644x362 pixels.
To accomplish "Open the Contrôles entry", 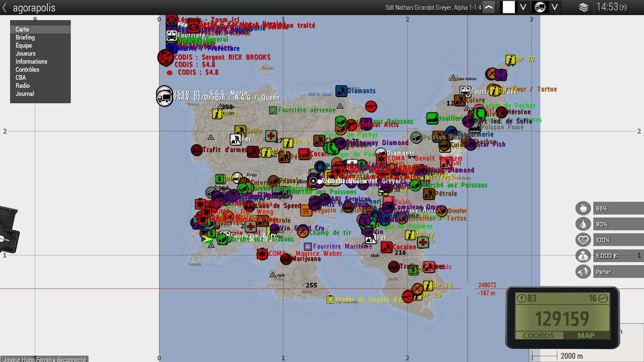I will tap(40, 70).
